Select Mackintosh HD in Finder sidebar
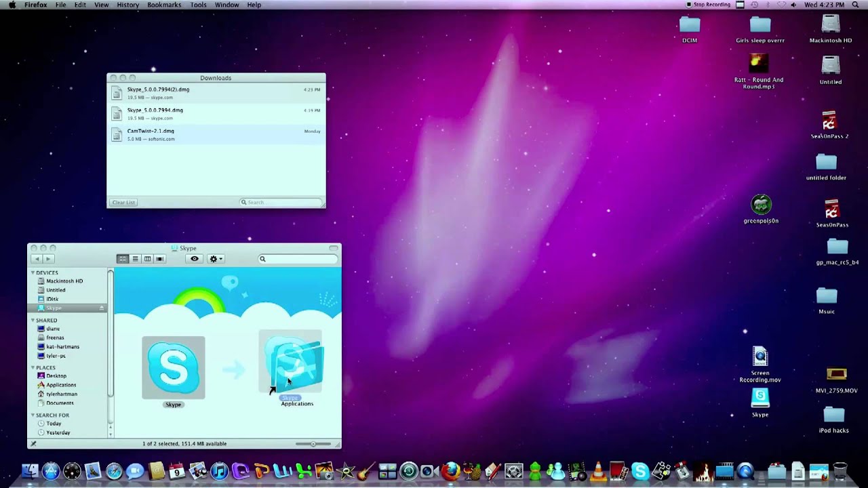This screenshot has height=488, width=868. [64, 281]
